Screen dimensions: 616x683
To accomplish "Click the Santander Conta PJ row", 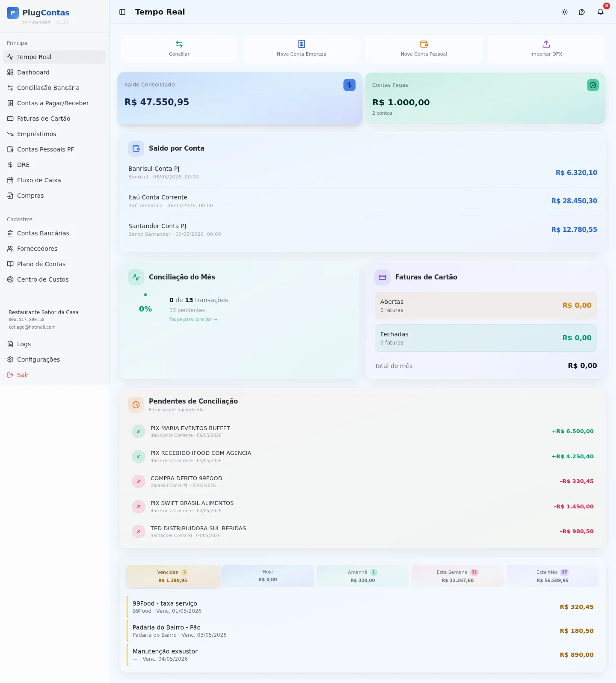I will pos(363,230).
